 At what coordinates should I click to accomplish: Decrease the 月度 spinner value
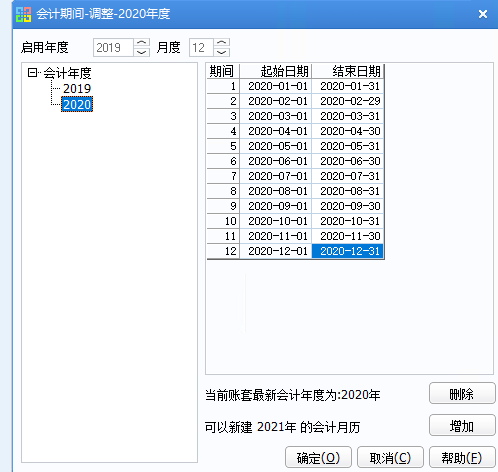(x=222, y=52)
